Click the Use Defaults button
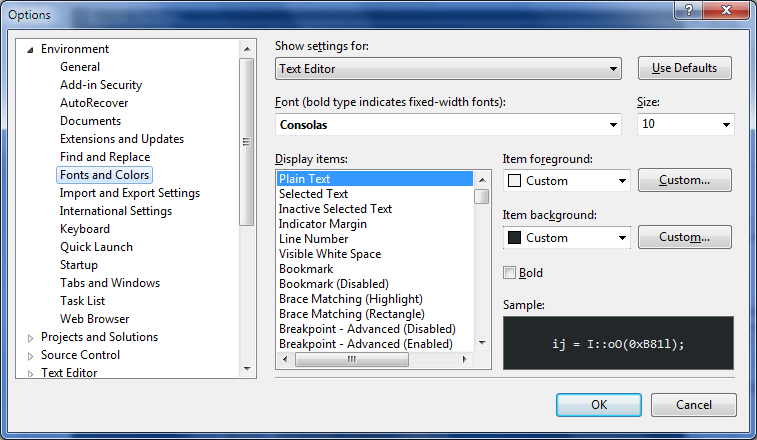Screen dimensions: 757x440 pyautogui.click(x=684, y=69)
